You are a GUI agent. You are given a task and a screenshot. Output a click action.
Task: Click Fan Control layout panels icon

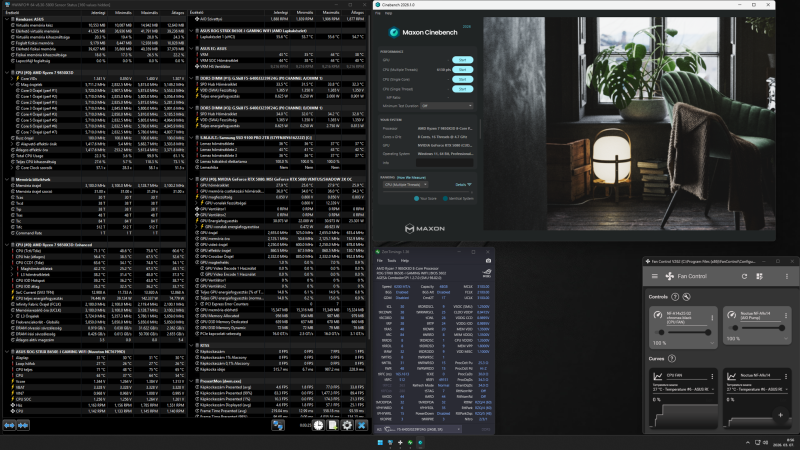pyautogui.click(x=759, y=276)
